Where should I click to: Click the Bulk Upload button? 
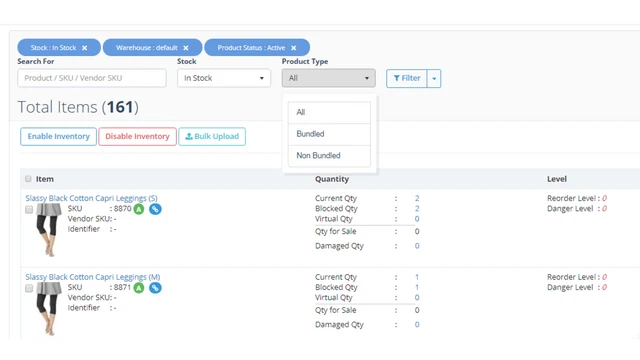[212, 136]
